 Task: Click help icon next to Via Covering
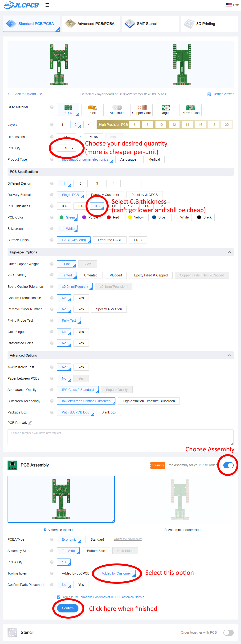52,275
